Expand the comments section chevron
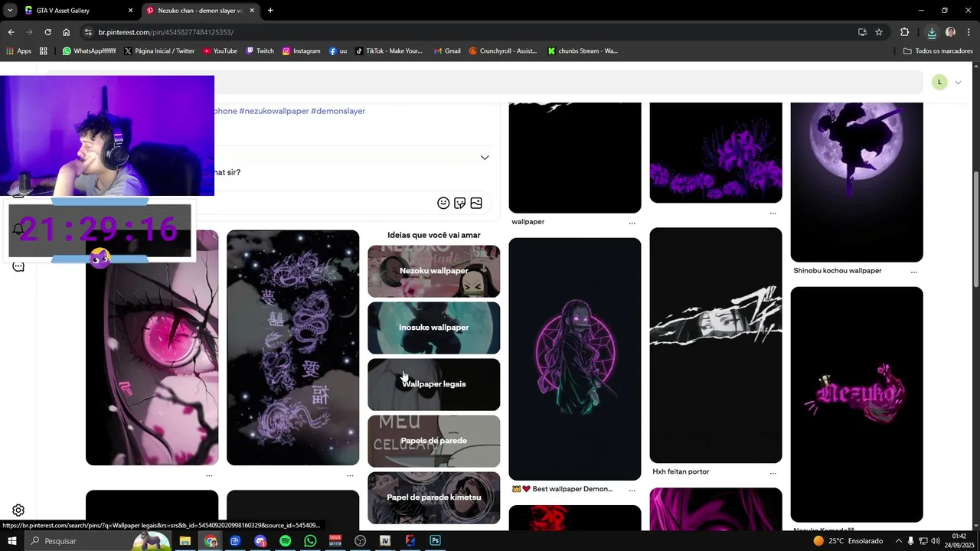This screenshot has height=551, width=980. click(485, 158)
